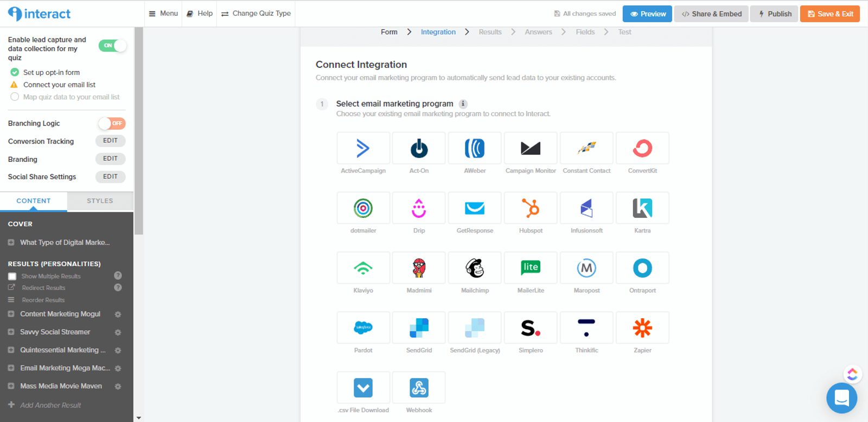Click the info icon beside email program heading

tap(463, 104)
